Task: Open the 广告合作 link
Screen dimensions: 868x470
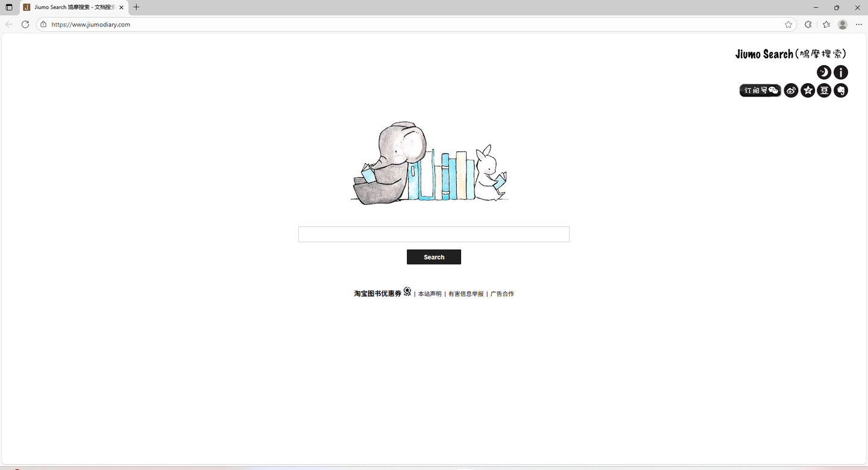Action: pos(502,294)
